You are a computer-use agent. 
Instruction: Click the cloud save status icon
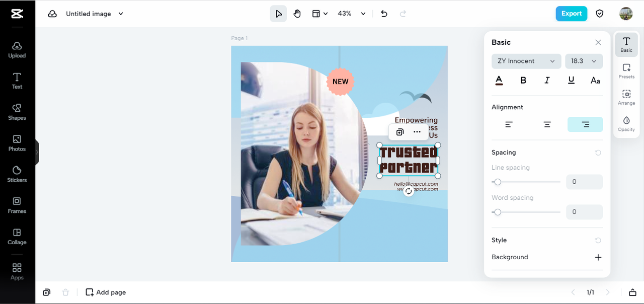pos(52,14)
